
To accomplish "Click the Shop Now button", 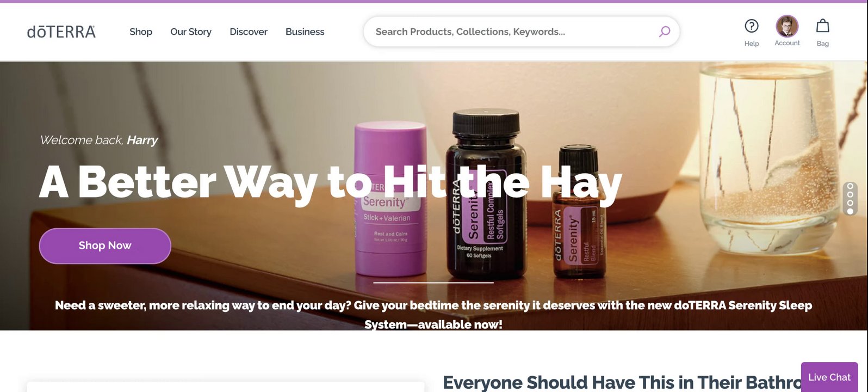I will point(105,246).
